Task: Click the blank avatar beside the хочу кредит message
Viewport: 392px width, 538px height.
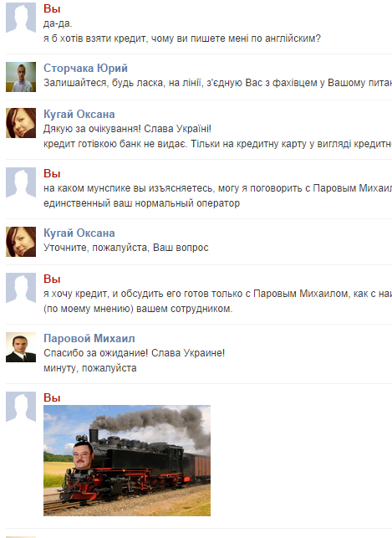Action: tap(21, 288)
